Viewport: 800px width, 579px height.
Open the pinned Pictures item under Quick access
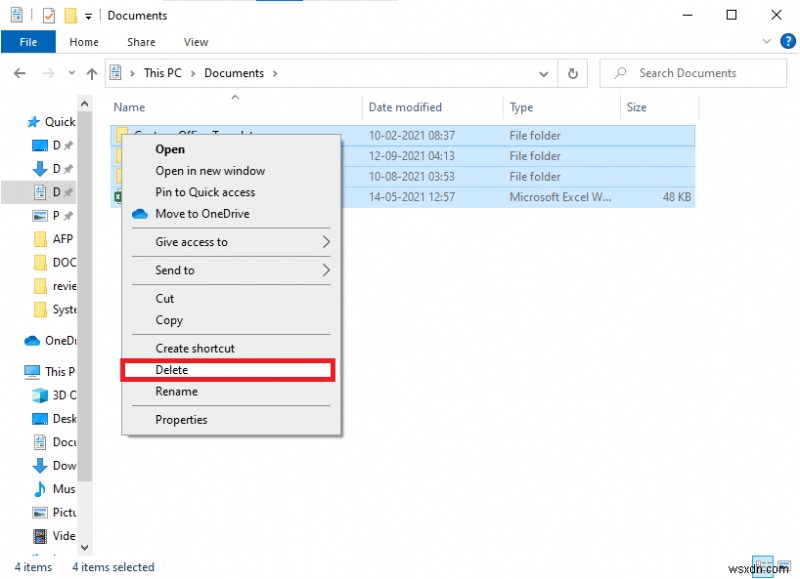(53, 216)
